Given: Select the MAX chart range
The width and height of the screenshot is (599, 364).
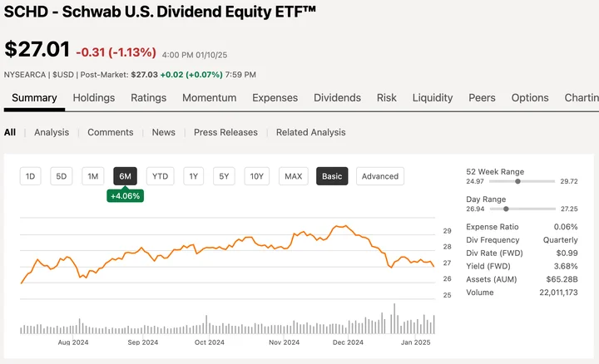Looking at the screenshot, I should [293, 176].
